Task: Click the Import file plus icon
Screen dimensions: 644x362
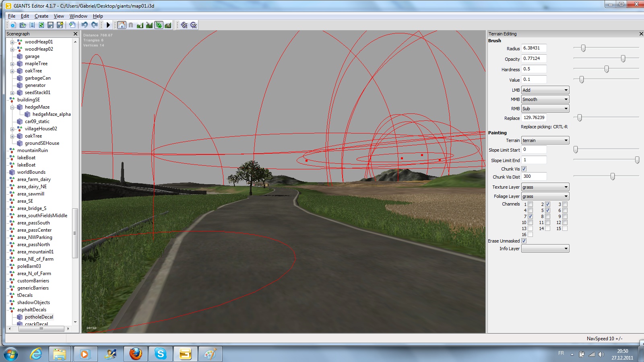Action: pos(72,25)
